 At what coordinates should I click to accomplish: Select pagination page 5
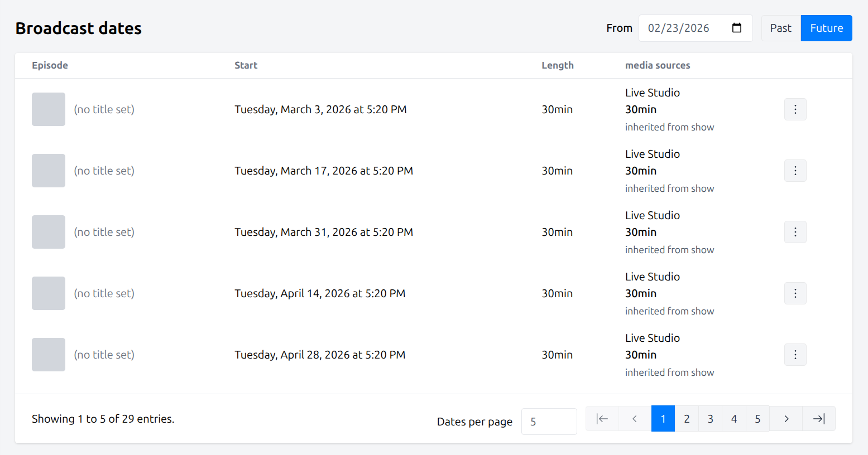[757, 419]
